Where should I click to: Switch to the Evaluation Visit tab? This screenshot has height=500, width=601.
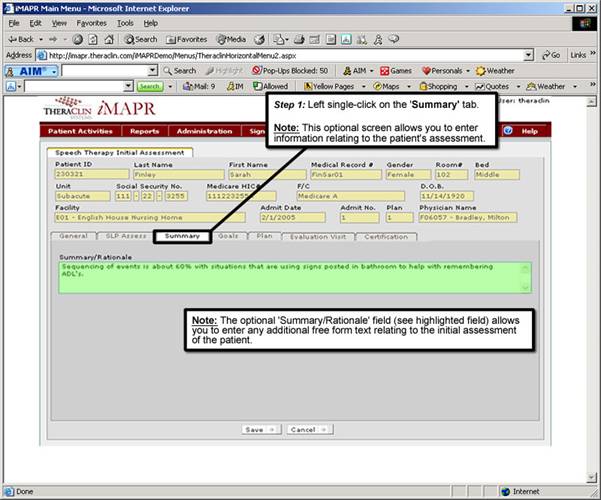pyautogui.click(x=318, y=237)
